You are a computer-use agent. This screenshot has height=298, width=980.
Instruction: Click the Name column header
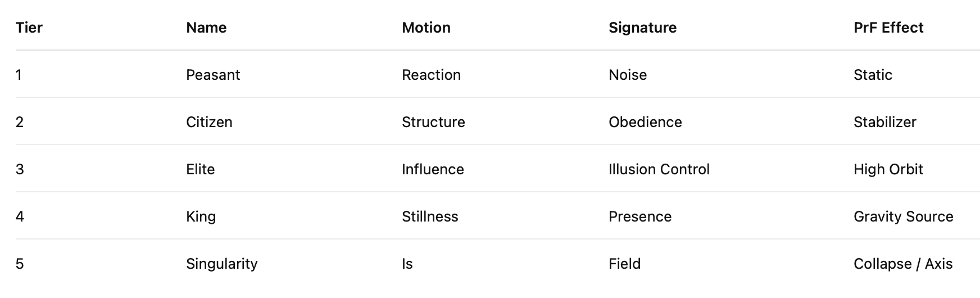click(x=206, y=28)
